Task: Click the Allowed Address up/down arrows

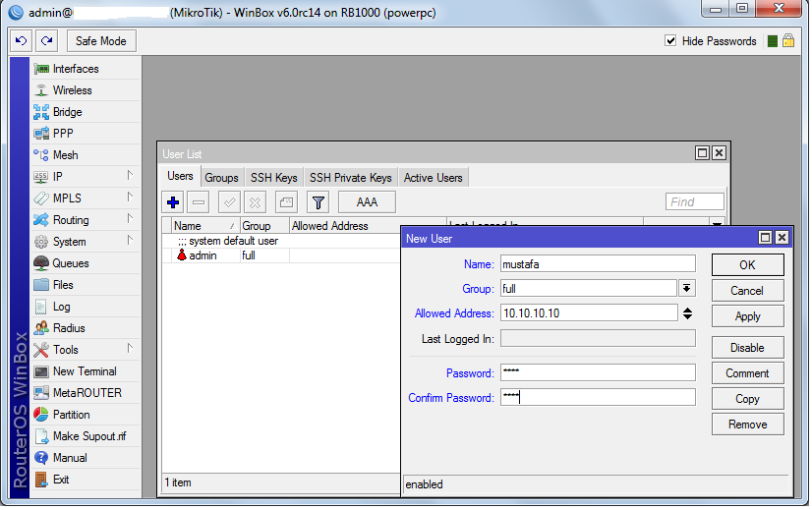Action: (687, 313)
